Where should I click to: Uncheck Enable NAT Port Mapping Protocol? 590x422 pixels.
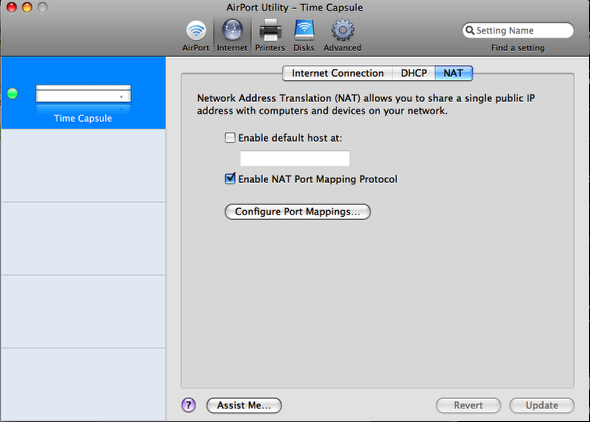click(230, 179)
